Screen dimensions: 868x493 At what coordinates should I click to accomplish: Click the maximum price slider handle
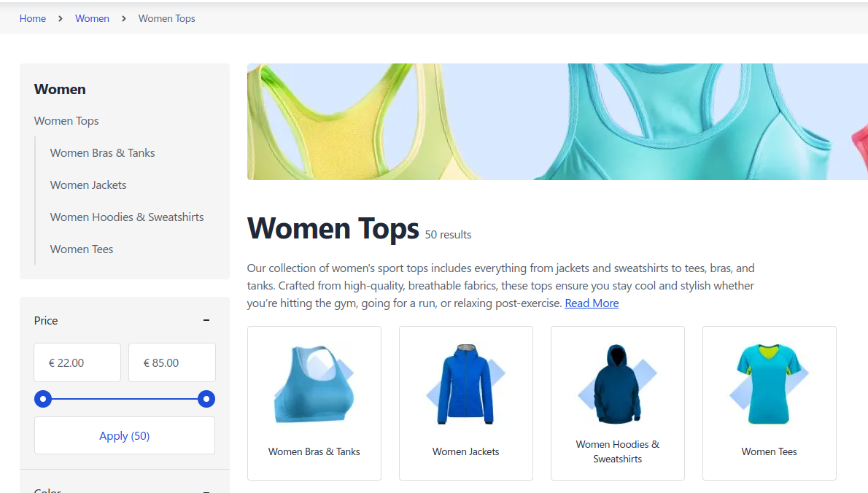coord(206,399)
